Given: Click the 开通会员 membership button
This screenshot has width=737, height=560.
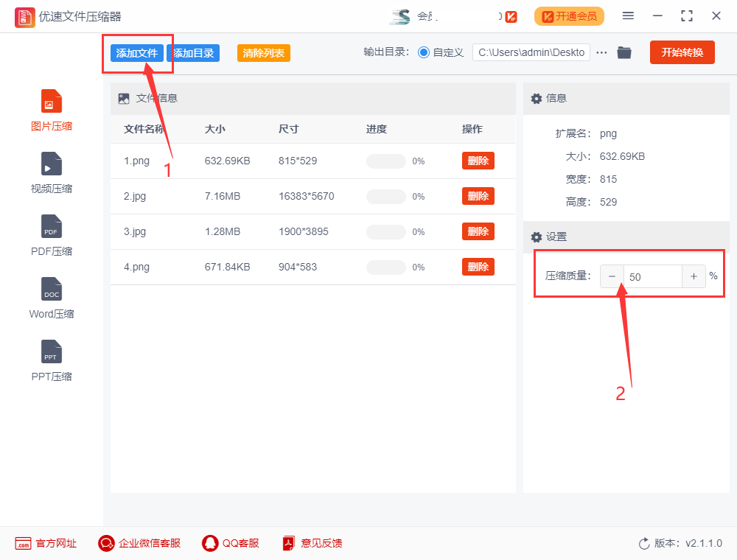Looking at the screenshot, I should click(x=569, y=15).
